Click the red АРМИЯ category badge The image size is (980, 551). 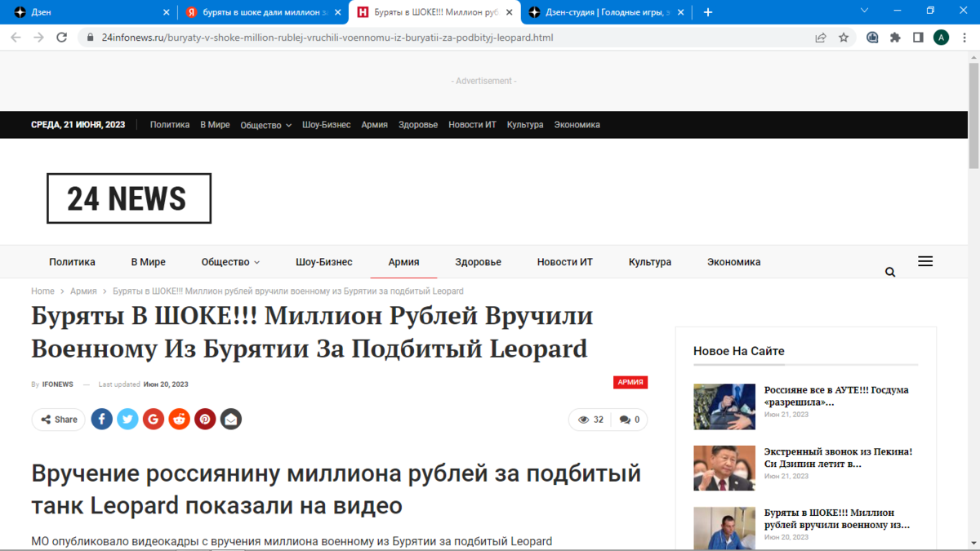click(x=630, y=382)
